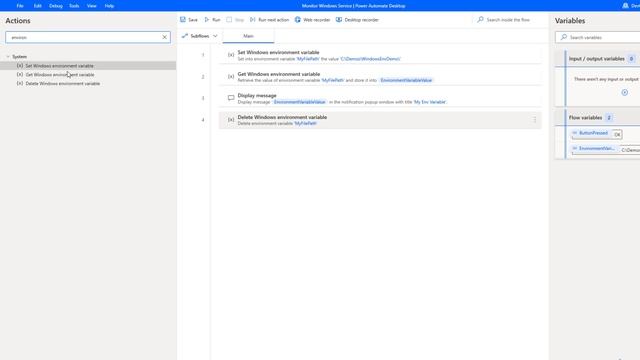Open the Help menu

pyautogui.click(x=109, y=6)
